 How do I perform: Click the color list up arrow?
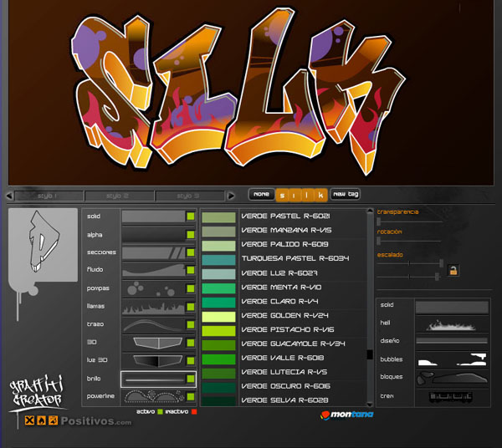(370, 211)
